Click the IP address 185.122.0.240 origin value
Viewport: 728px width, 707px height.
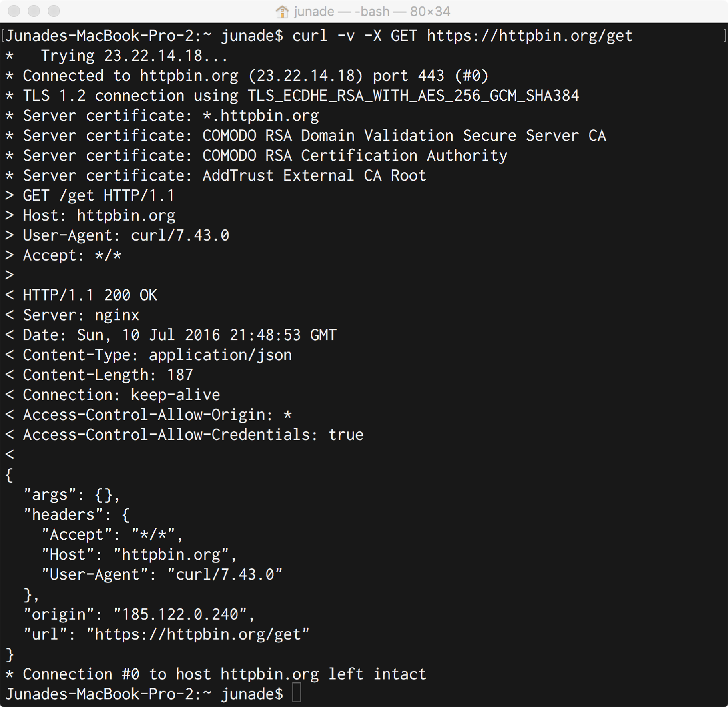coord(180,614)
